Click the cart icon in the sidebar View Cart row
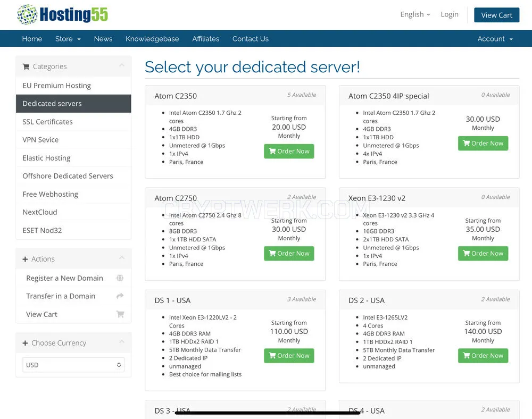532x419 pixels. click(x=120, y=314)
